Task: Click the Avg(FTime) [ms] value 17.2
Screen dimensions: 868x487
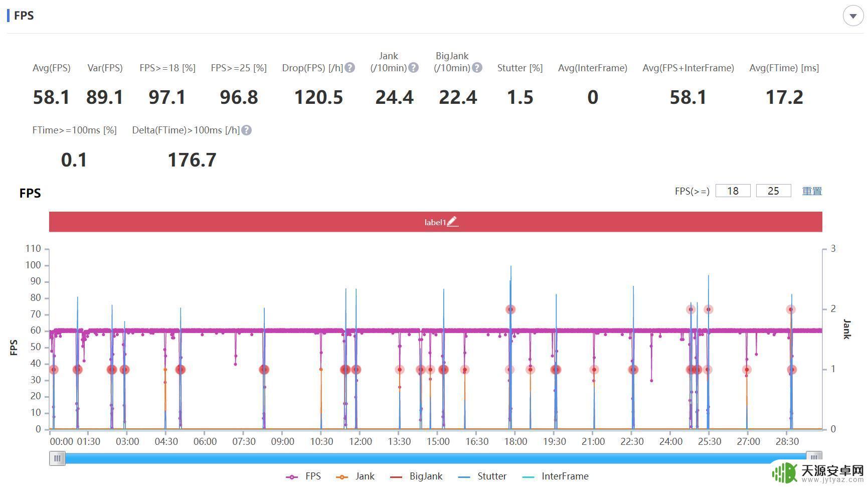Action: point(784,97)
